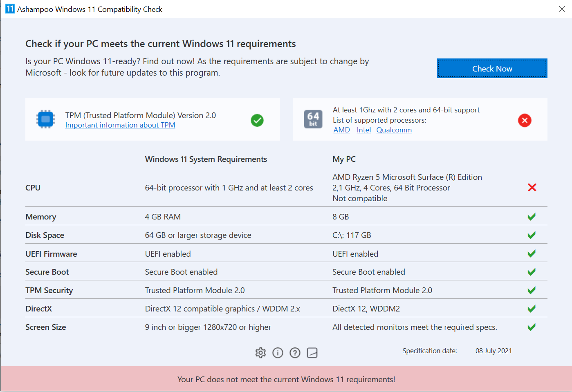Click the red processor error badge
The image size is (572, 392).
tap(525, 120)
